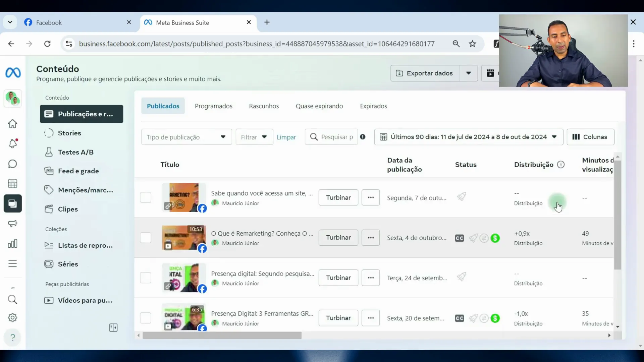
Task: Open the Meta logo home
Action: click(x=13, y=72)
